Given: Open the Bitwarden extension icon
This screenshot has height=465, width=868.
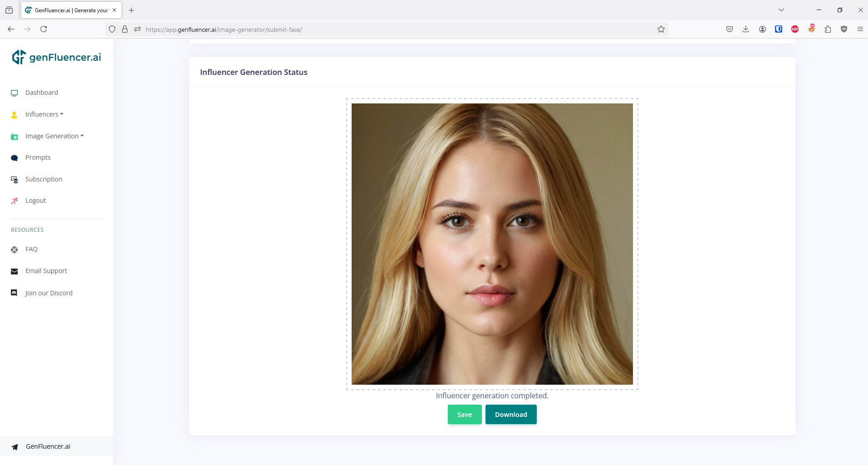Looking at the screenshot, I should (779, 29).
